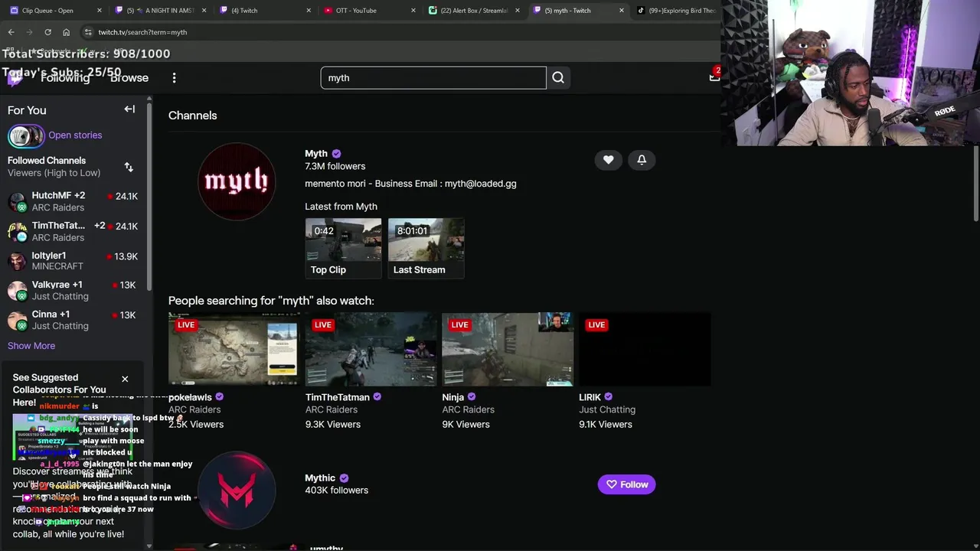
Task: Switch to A NIGHT IN AMST tab
Action: (160, 11)
